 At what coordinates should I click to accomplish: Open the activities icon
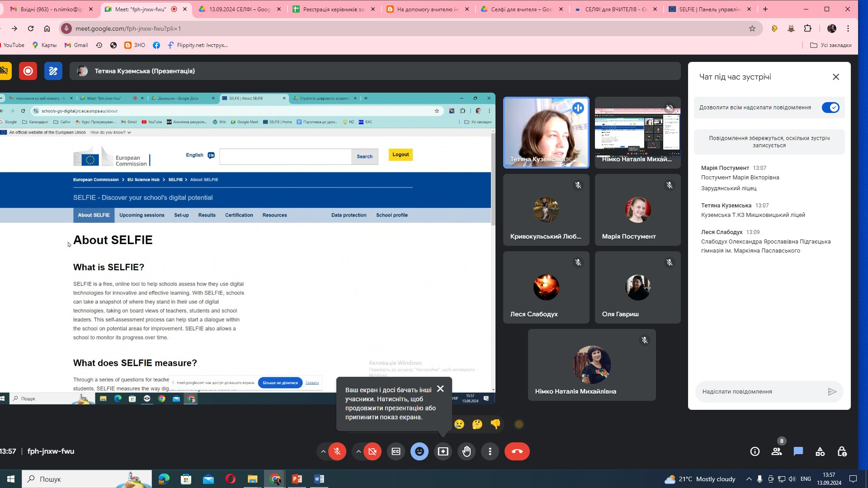(820, 451)
